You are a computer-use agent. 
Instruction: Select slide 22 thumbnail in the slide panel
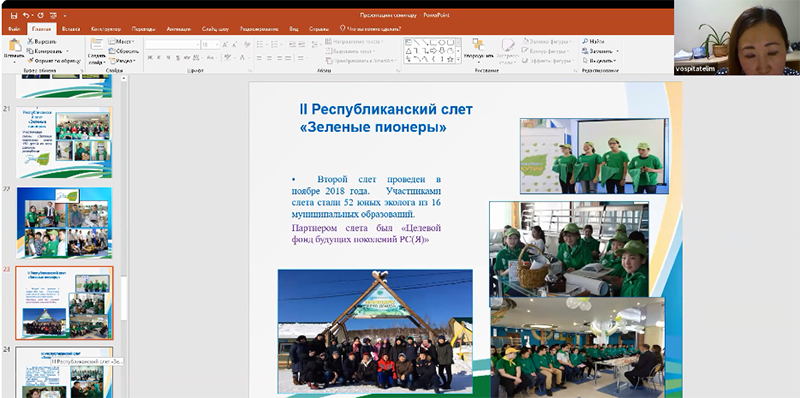pyautogui.click(x=64, y=223)
